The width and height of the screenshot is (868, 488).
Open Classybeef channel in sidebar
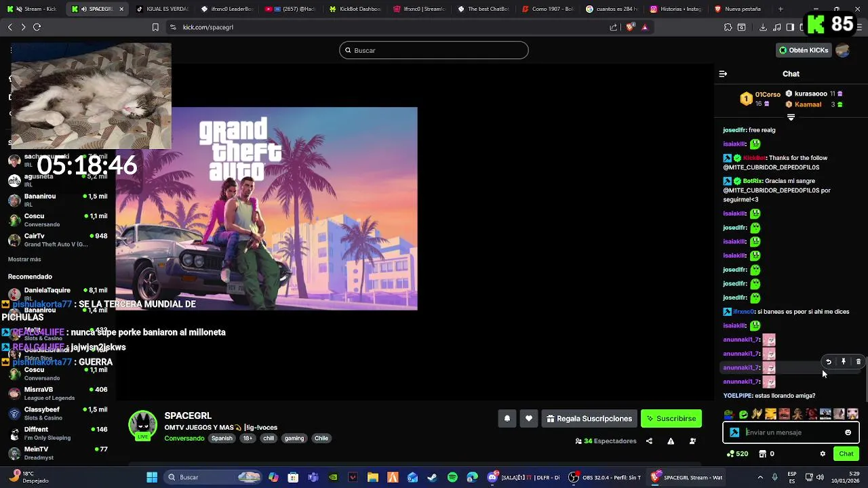tap(58, 413)
